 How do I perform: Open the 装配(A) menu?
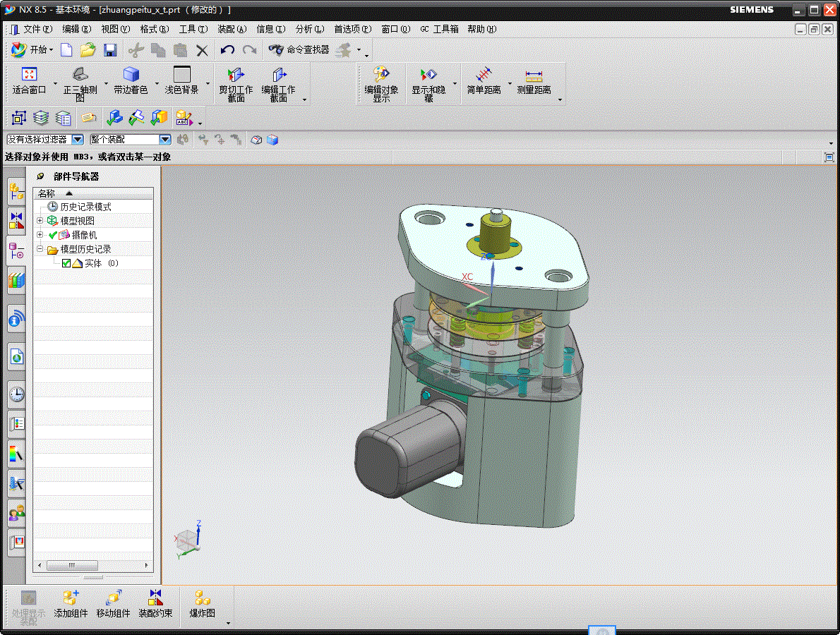point(232,29)
